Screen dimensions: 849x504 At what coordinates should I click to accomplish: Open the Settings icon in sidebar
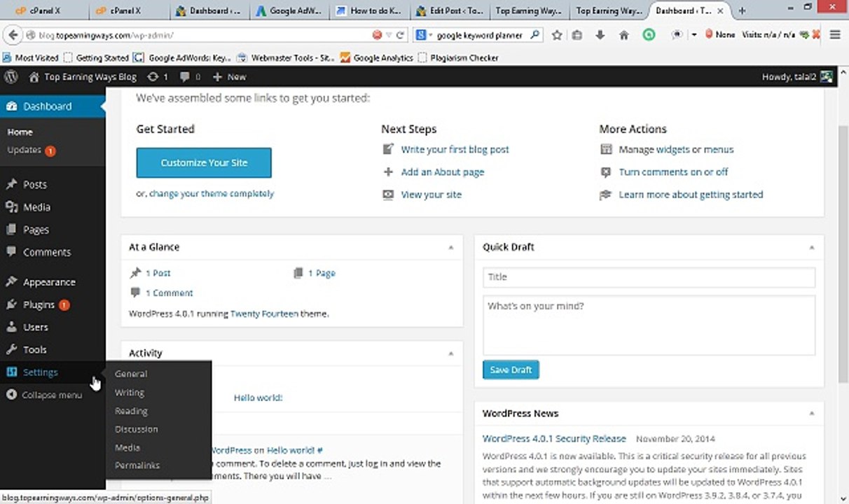11,372
